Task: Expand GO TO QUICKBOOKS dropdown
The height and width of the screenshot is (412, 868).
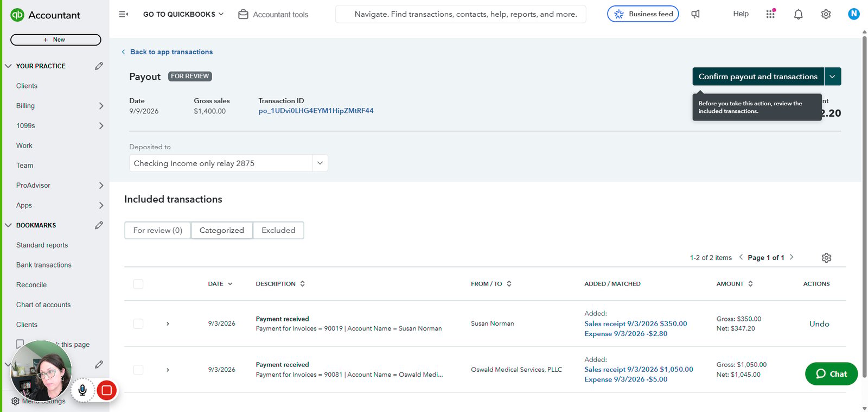Action: click(x=183, y=14)
